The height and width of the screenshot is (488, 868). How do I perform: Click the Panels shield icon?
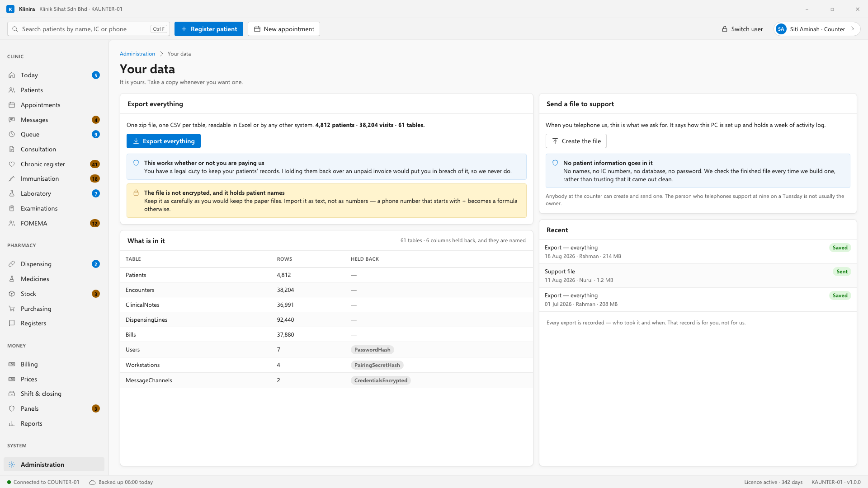point(12,408)
